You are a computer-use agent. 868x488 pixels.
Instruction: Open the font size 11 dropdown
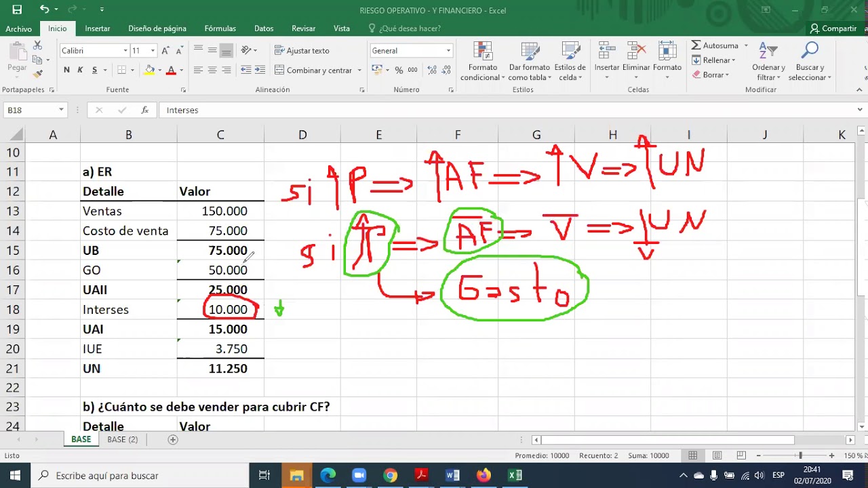[x=153, y=51]
